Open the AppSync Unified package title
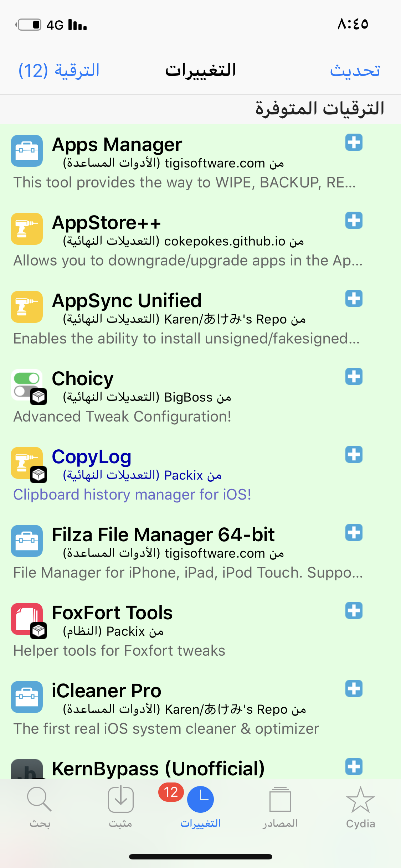Screen dimensions: 401x868 point(127,300)
